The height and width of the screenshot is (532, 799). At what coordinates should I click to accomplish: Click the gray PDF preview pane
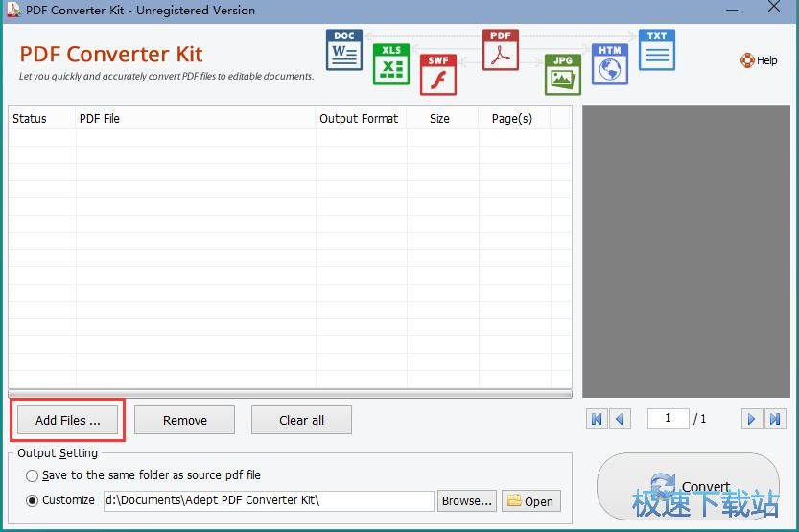[686, 251]
